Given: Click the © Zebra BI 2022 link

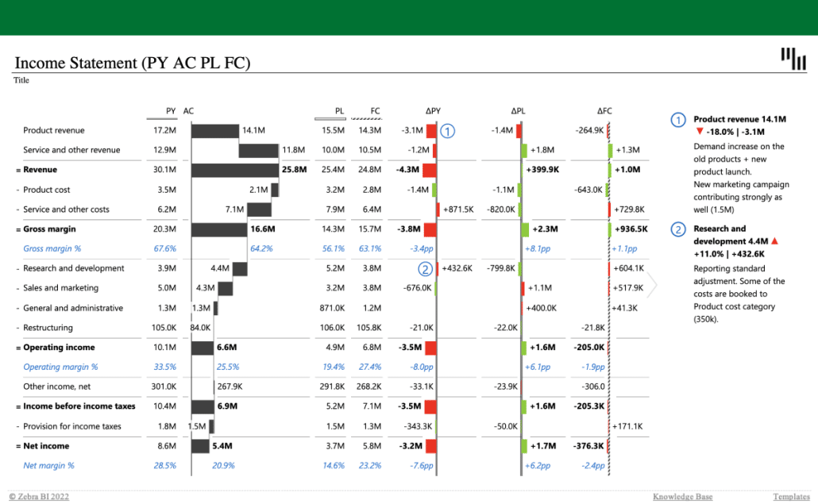Looking at the screenshot, I should click(39, 497).
